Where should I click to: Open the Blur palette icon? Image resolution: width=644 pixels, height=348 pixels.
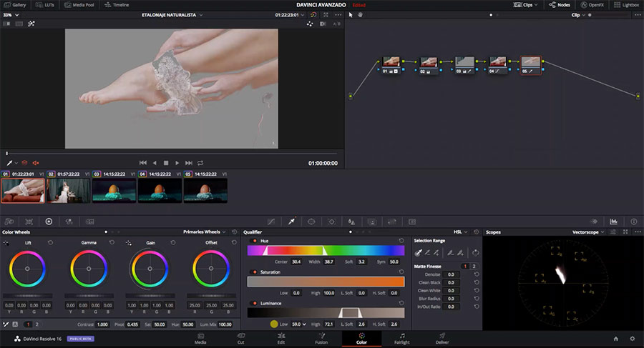click(351, 222)
